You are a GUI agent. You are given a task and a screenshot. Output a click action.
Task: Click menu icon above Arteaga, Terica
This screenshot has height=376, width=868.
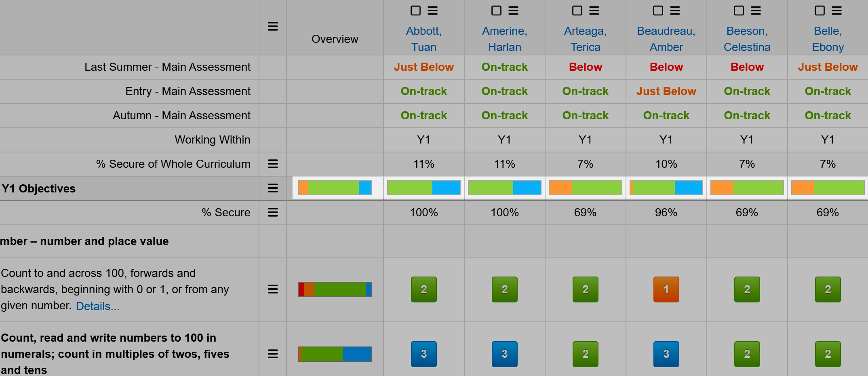[594, 11]
